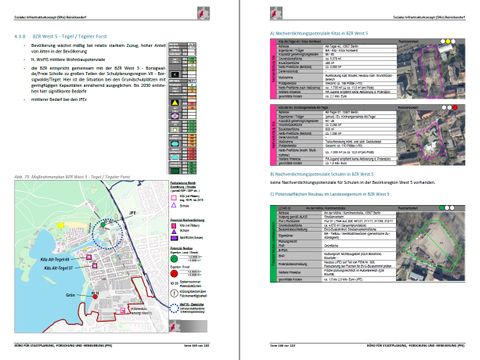The width and height of the screenshot is (480, 360).
Task: Click the yellow highlighted area on the map
Action: [60, 225]
